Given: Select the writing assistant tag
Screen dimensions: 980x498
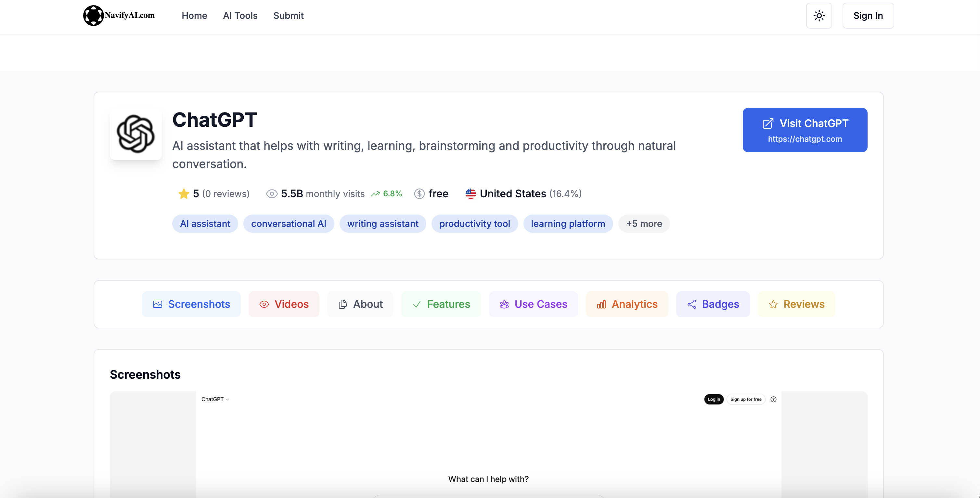Looking at the screenshot, I should (383, 224).
